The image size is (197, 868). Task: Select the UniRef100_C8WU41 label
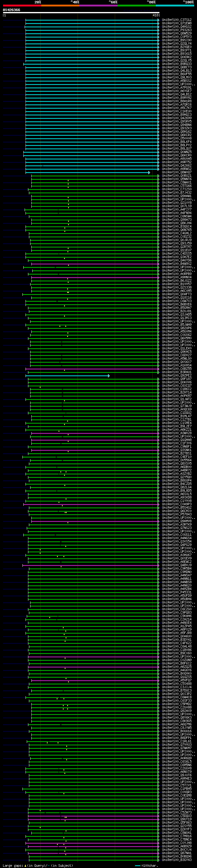pos(176,832)
